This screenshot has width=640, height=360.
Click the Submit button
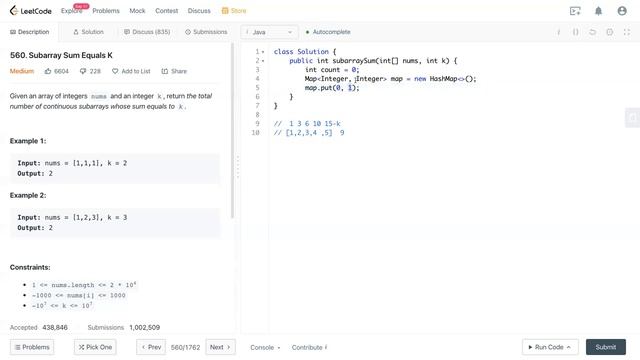tap(606, 347)
